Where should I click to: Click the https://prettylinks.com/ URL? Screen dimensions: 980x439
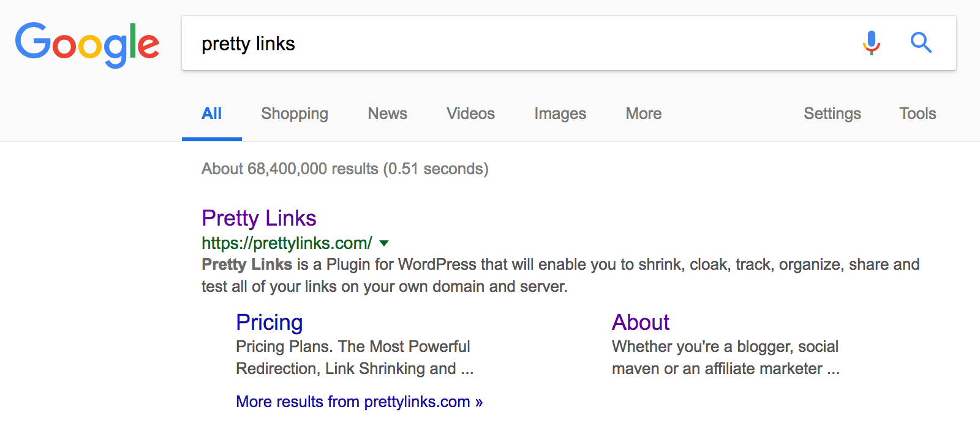point(285,243)
